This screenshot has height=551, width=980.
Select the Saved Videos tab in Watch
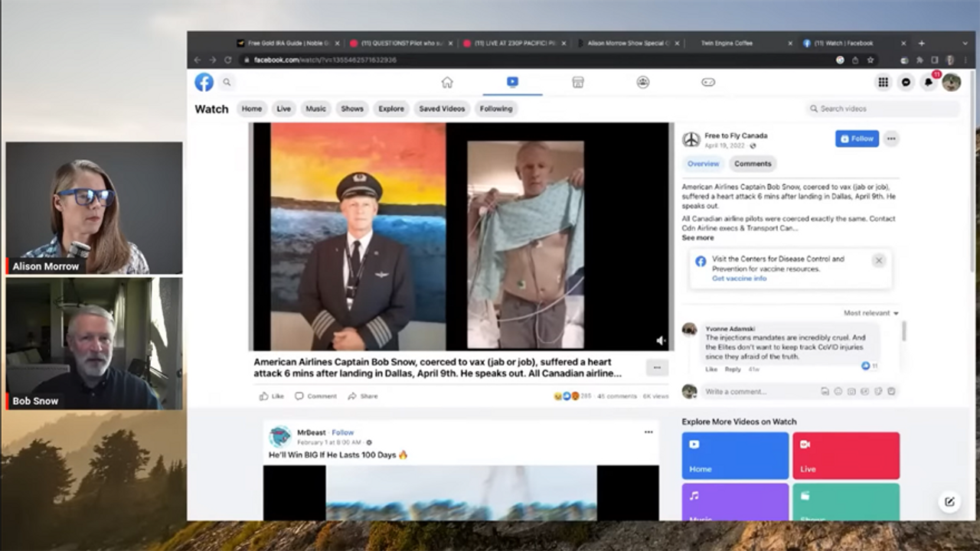[x=442, y=109]
